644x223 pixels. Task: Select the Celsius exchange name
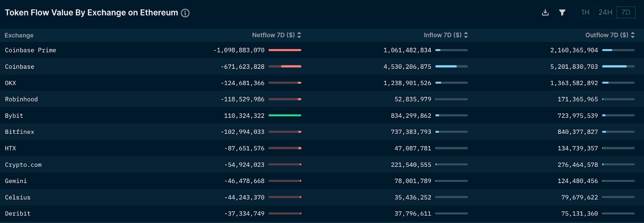point(18,198)
